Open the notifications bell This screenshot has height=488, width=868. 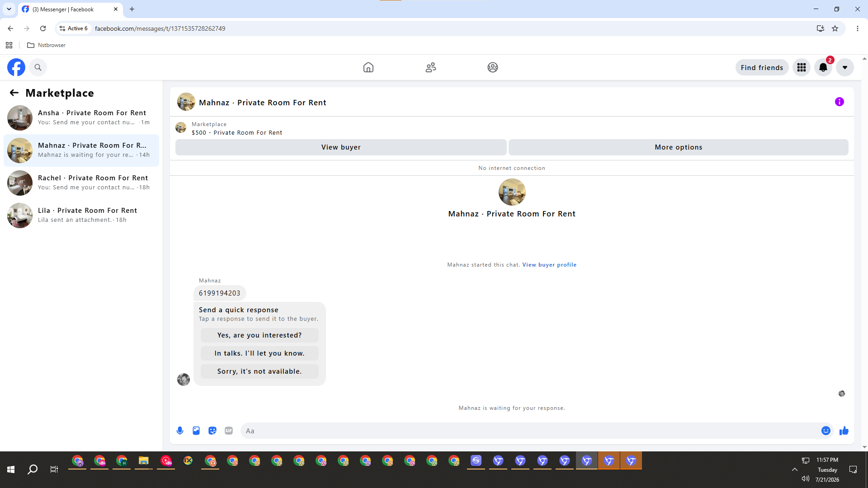823,67
